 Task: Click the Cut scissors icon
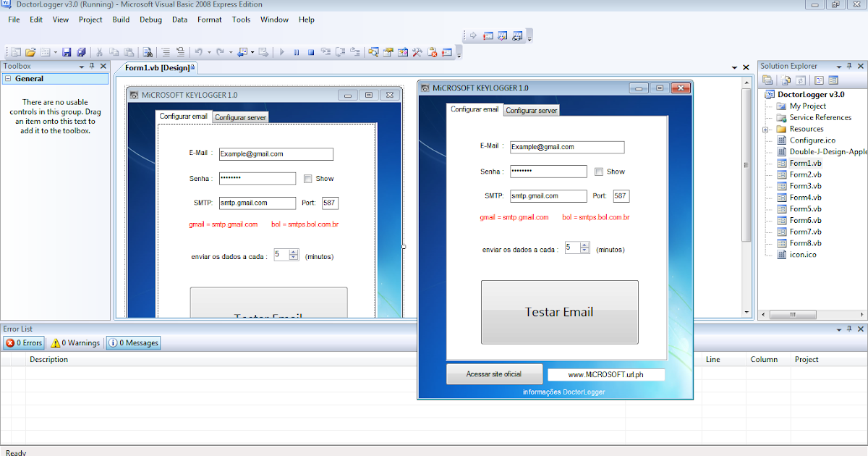tap(99, 52)
